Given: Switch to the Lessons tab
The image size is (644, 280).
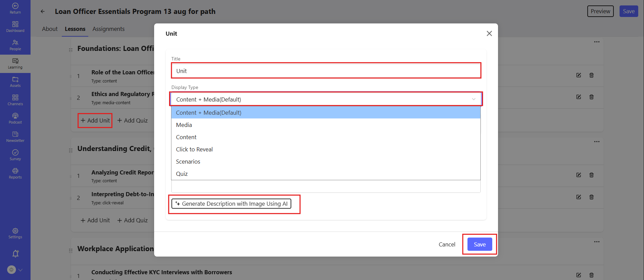Looking at the screenshot, I should (x=75, y=29).
